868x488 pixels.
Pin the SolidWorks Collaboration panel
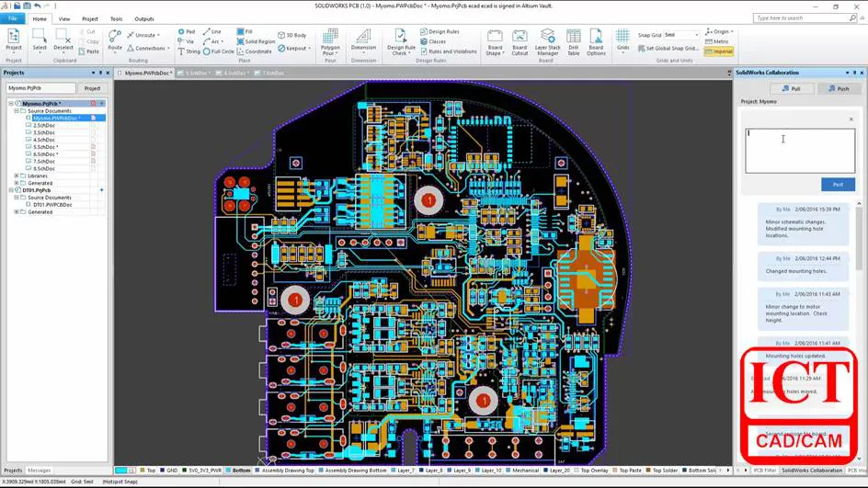coord(854,73)
